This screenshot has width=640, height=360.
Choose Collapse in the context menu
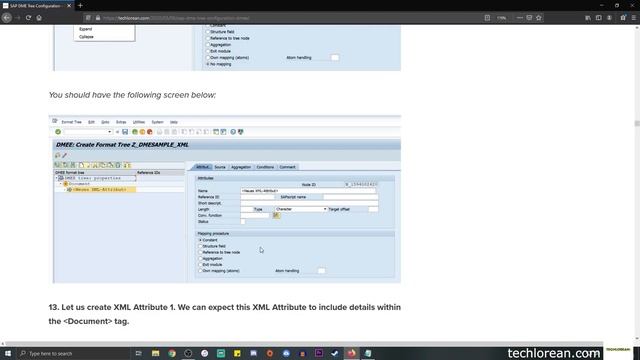[87, 37]
